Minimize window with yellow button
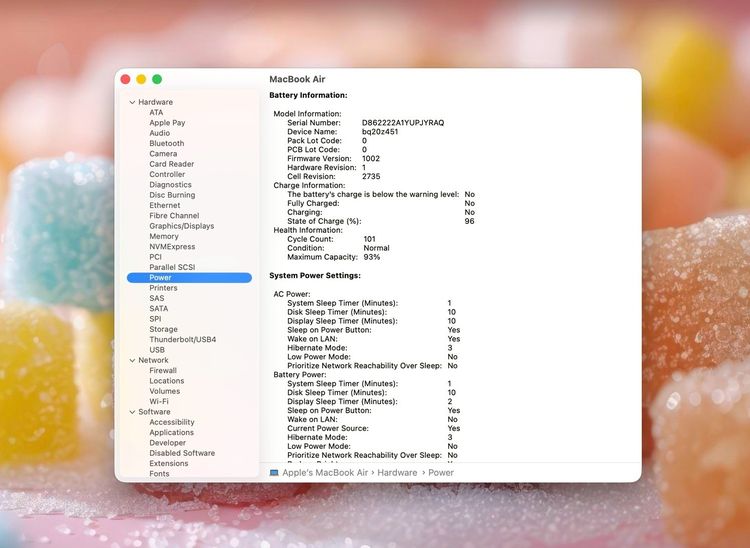The width and height of the screenshot is (750, 548). [x=141, y=79]
